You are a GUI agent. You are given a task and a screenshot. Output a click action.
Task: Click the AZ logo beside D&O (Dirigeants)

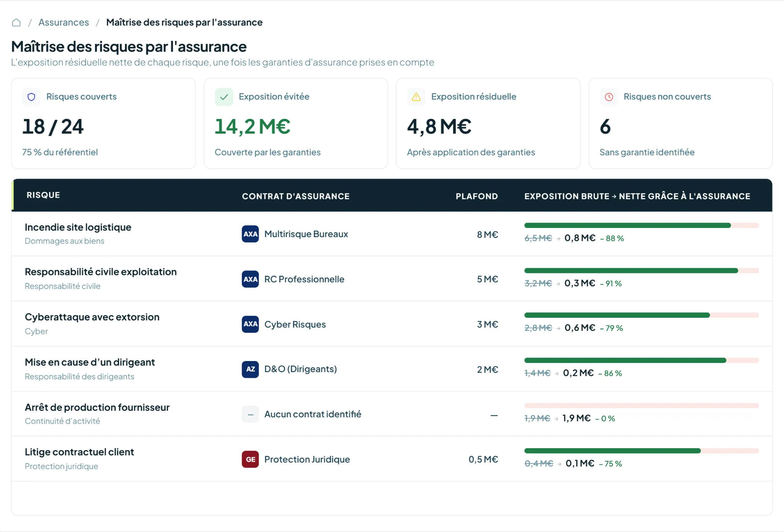pos(250,369)
